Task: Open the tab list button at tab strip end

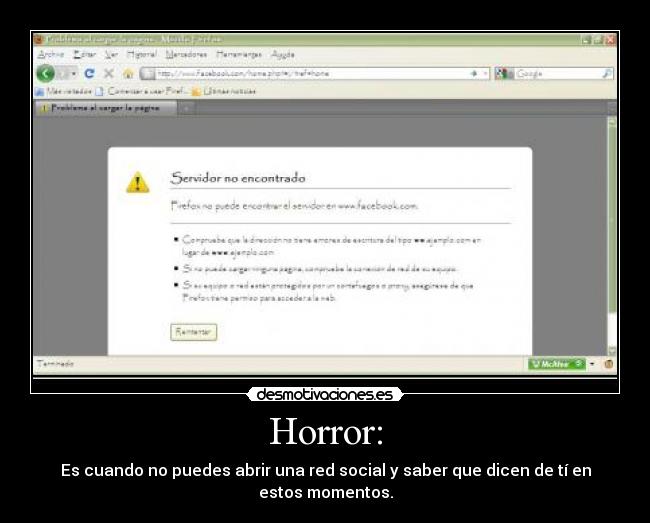Action: [x=612, y=108]
